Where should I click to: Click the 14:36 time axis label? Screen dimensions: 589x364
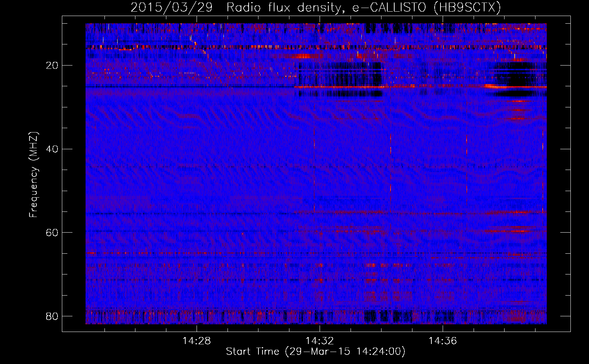pos(443,341)
